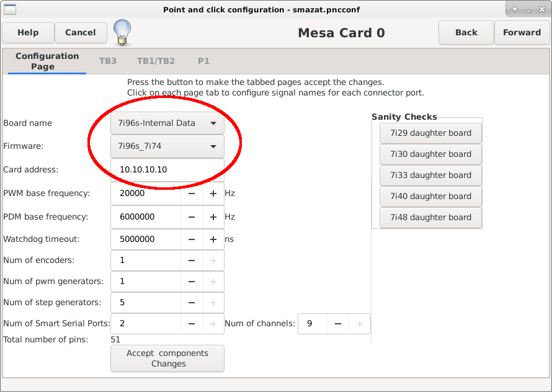The height and width of the screenshot is (392, 552).
Task: Decrease Watchdog timeout with minus button
Action: 192,239
